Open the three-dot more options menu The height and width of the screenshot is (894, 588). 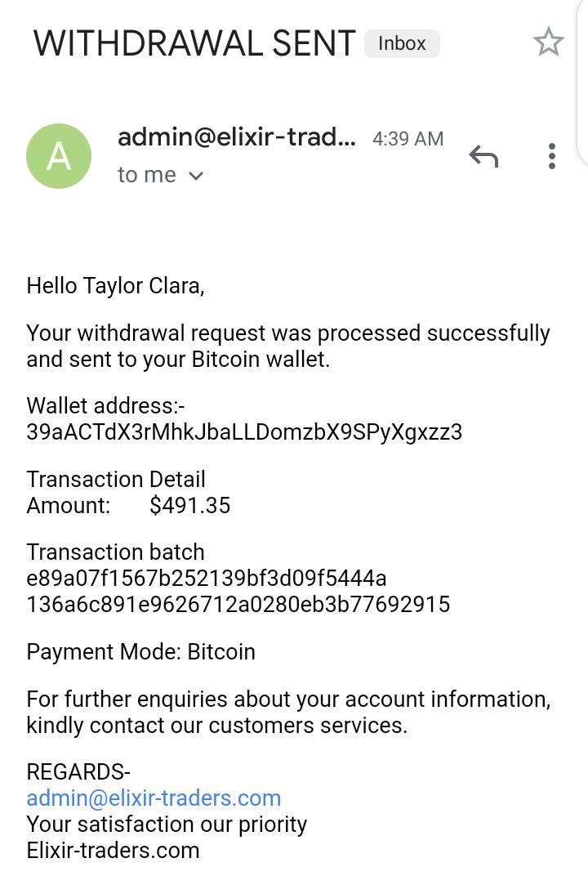(x=551, y=155)
